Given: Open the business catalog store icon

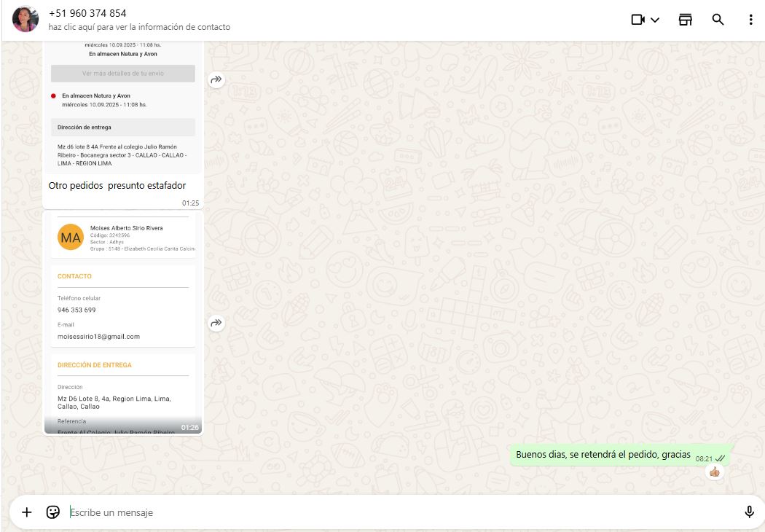Looking at the screenshot, I should pos(685,20).
